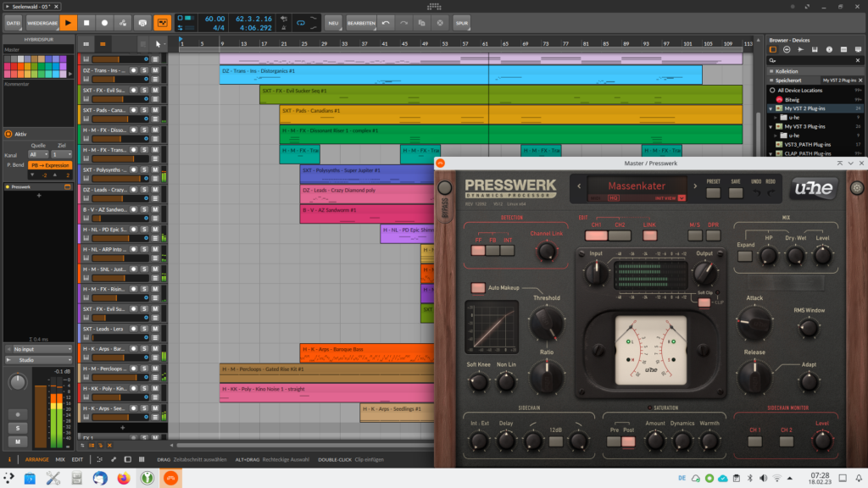Open Music browser disc icon
Viewport: 868px width, 488px height.
(x=829, y=50)
